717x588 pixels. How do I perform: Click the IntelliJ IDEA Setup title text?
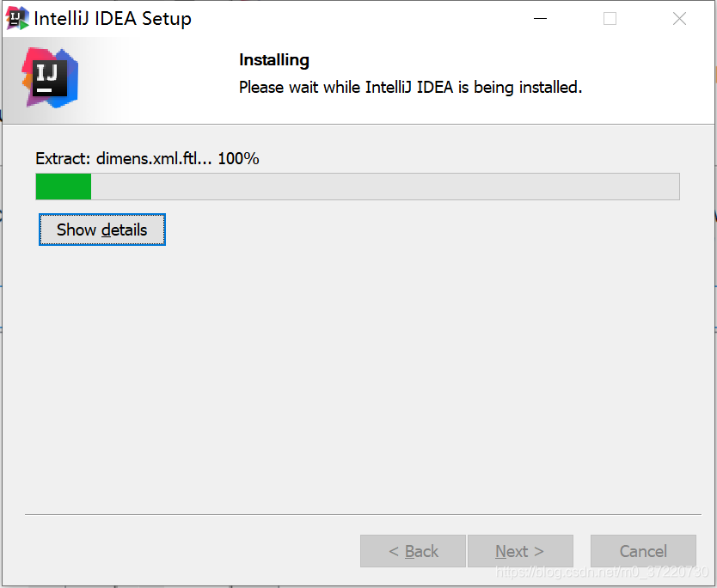112,17
